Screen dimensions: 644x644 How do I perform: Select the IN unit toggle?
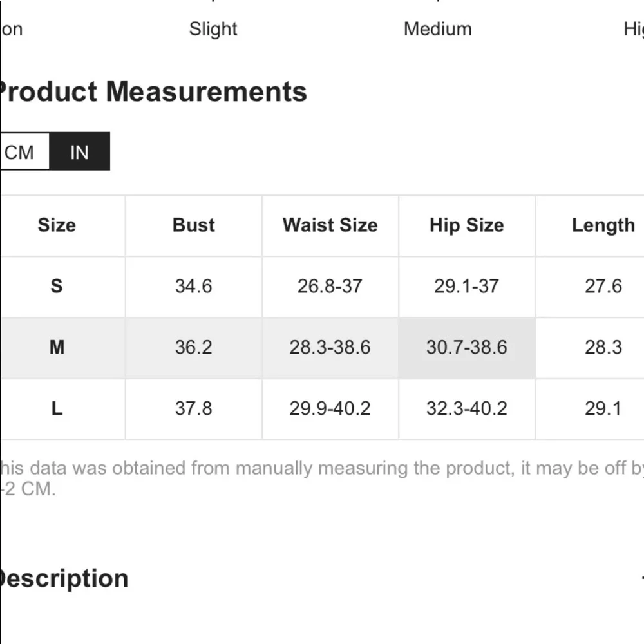(x=79, y=152)
